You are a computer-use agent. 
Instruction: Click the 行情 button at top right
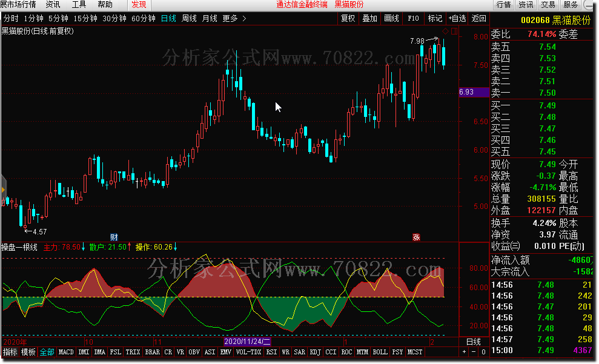coord(503,5)
